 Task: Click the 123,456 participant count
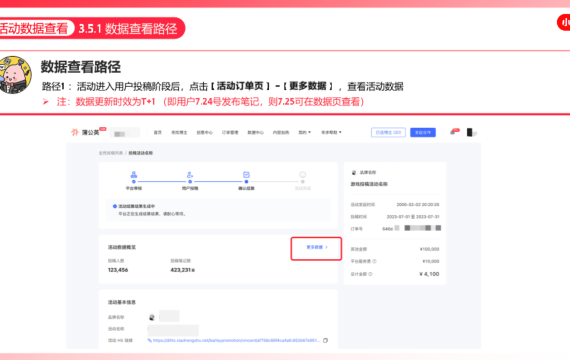click(x=118, y=270)
